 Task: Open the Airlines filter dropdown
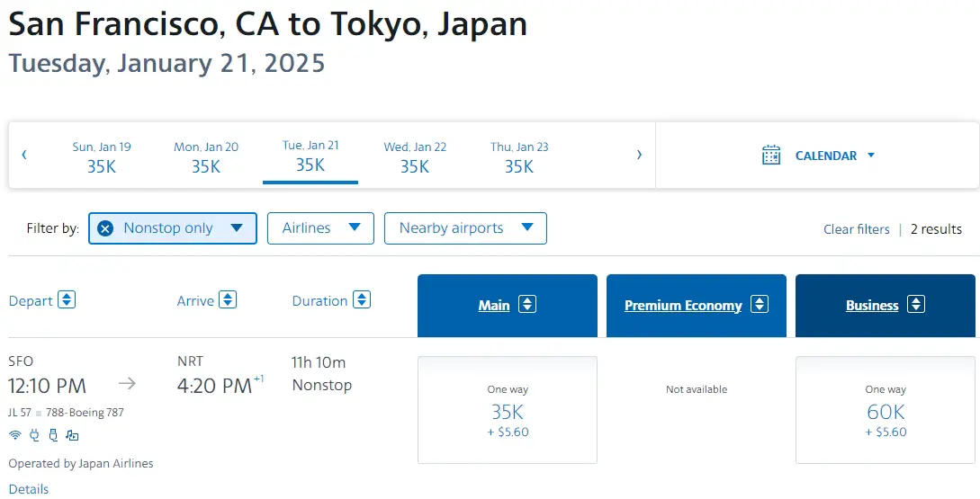click(x=320, y=228)
